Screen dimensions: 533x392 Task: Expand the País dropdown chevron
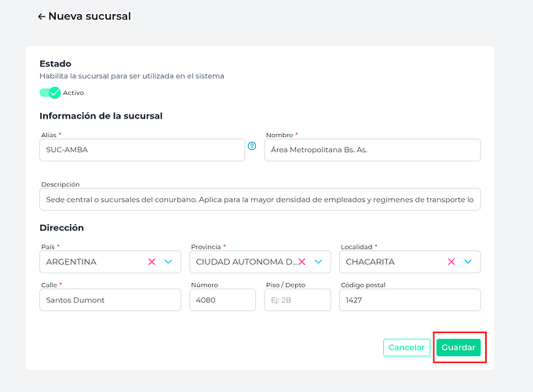[x=168, y=262]
